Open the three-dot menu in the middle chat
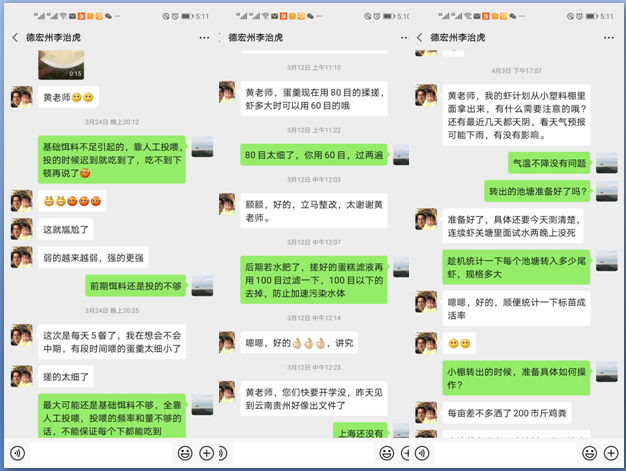The width and height of the screenshot is (626, 471). click(407, 37)
